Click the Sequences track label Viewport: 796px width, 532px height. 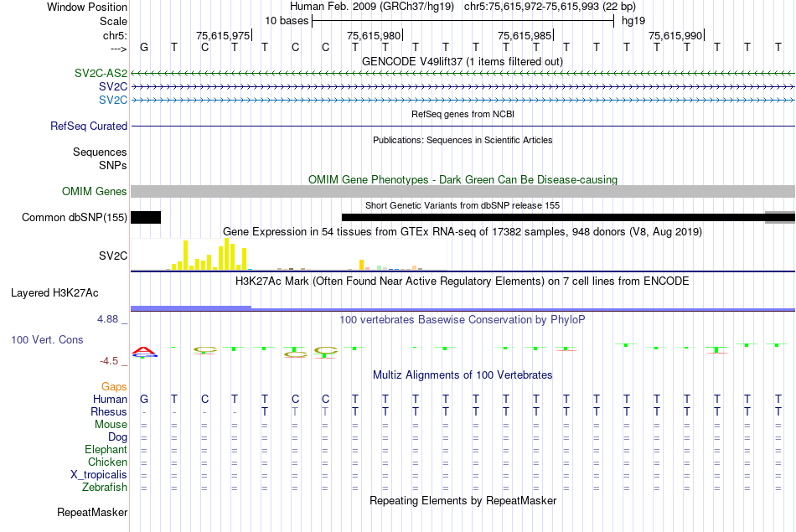pyautogui.click(x=100, y=152)
